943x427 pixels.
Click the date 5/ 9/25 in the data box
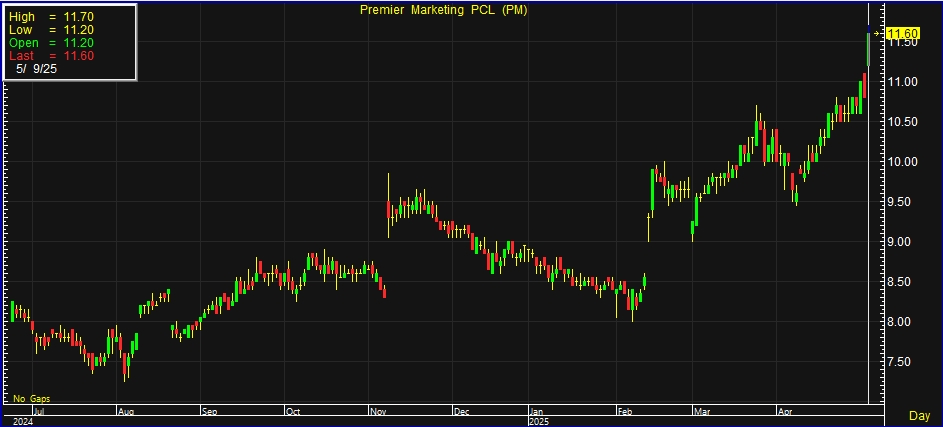pos(37,69)
